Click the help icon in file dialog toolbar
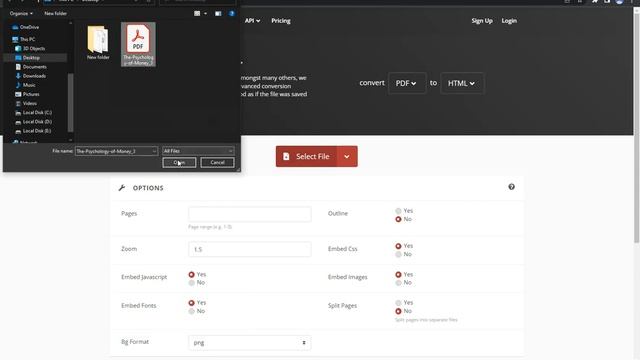Screen dimensions: 640x360 click(x=232, y=13)
